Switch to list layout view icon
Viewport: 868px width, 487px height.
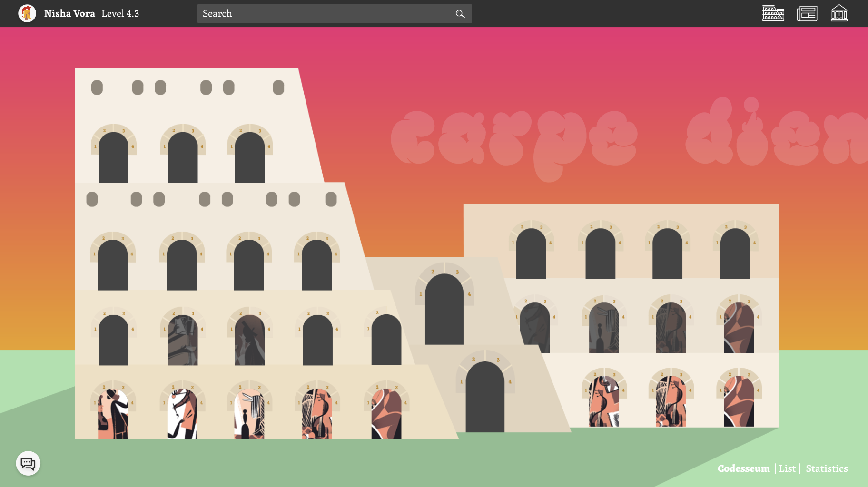[807, 13]
